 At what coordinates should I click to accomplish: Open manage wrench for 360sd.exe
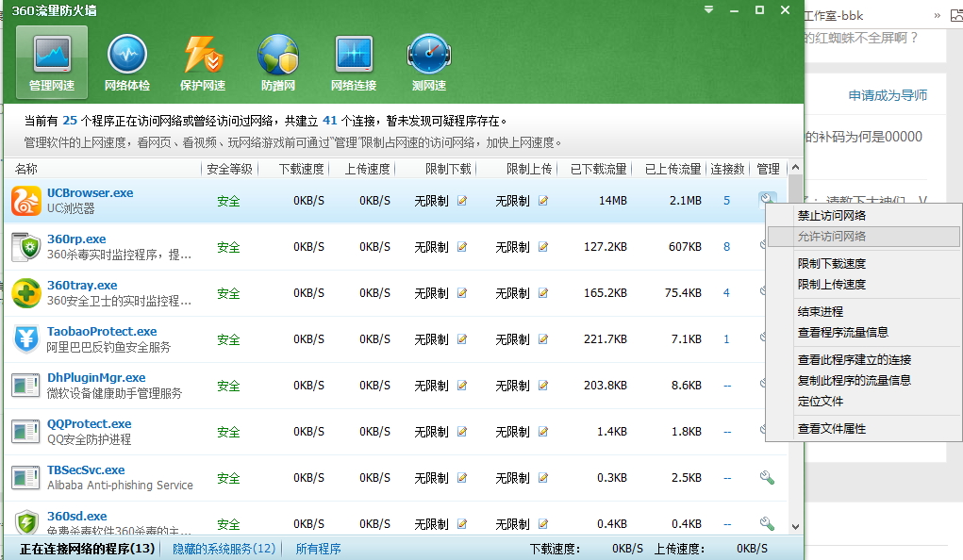[767, 524]
